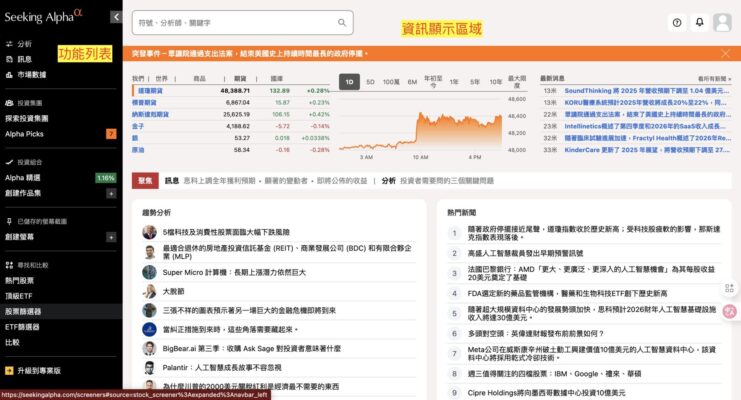Collapse the left sidebar with the arrow icon
This screenshot has height=400, width=741.
[x=116, y=18]
